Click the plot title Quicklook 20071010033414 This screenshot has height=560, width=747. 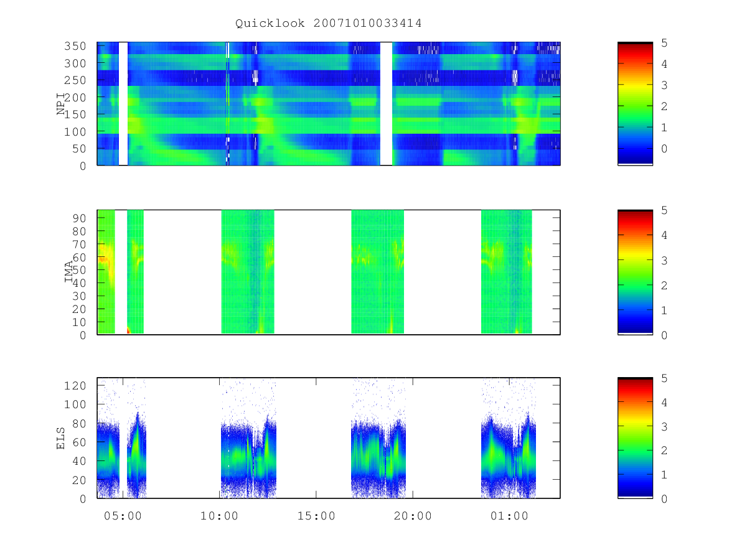point(328,24)
